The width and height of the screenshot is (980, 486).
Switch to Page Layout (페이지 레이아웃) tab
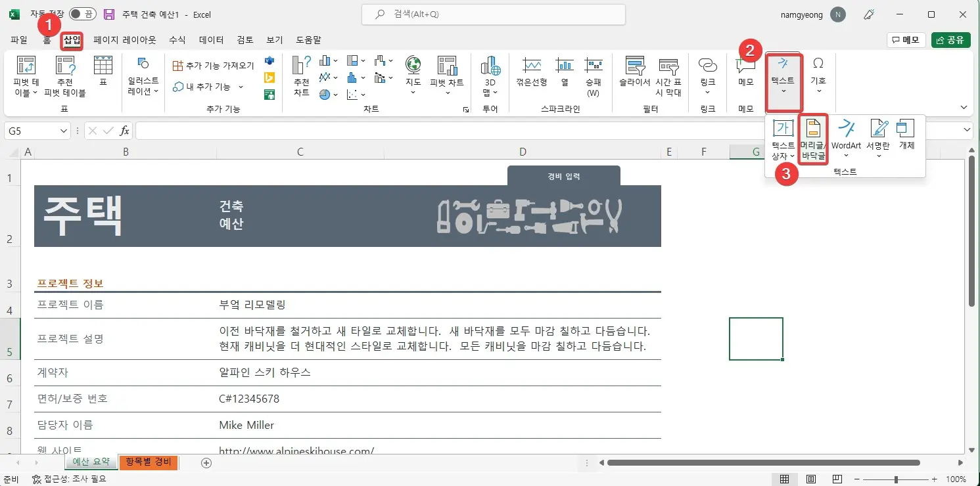coord(125,40)
